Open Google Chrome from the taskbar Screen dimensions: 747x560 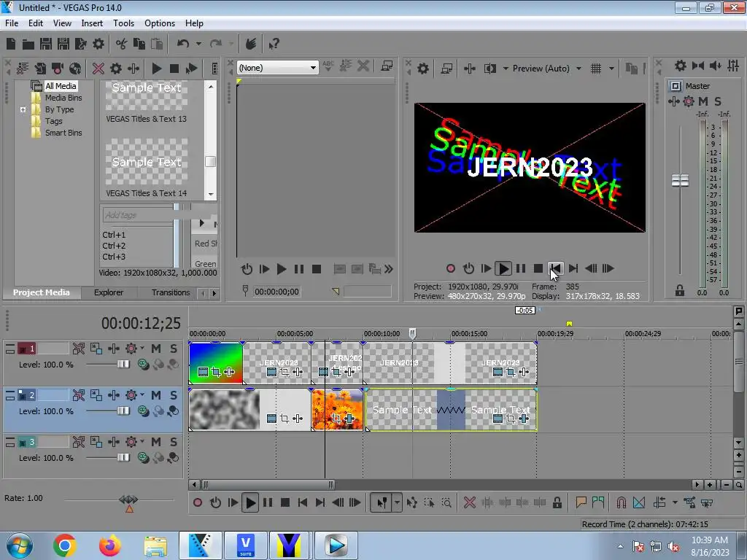pyautogui.click(x=64, y=545)
